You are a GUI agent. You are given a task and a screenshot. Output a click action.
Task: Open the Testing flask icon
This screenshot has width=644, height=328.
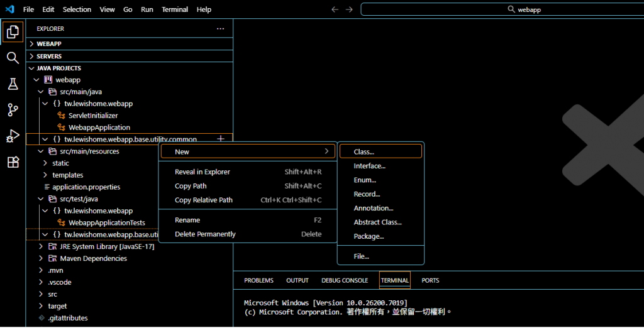coord(13,84)
